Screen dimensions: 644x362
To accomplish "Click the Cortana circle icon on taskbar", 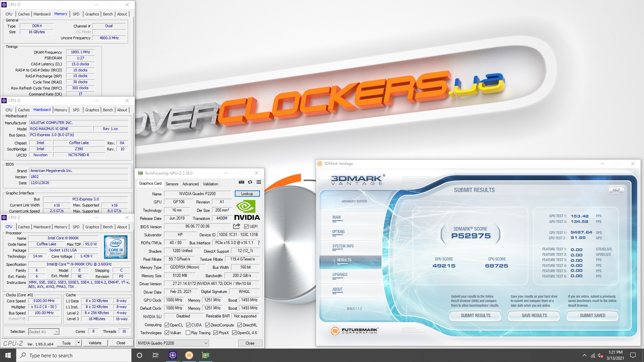I will pyautogui.click(x=140, y=355).
